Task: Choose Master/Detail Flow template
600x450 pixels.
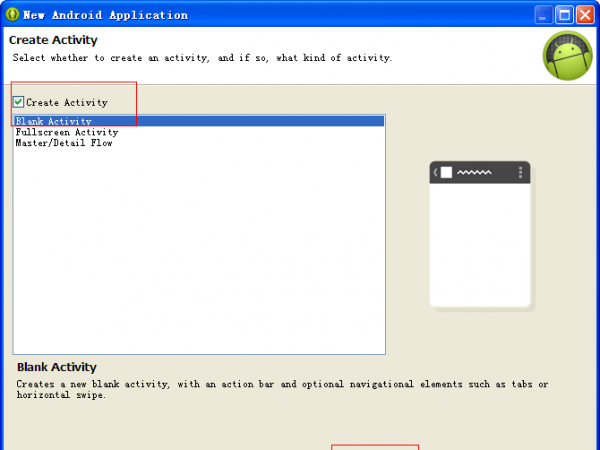Action: point(63,143)
